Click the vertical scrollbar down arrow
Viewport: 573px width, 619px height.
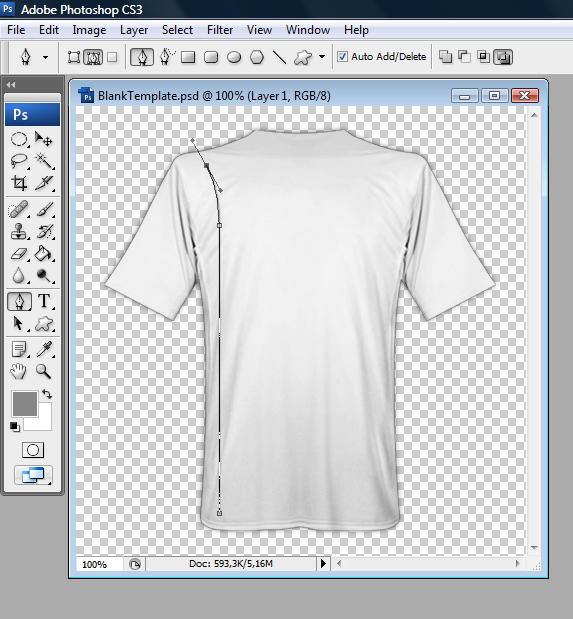(x=534, y=548)
